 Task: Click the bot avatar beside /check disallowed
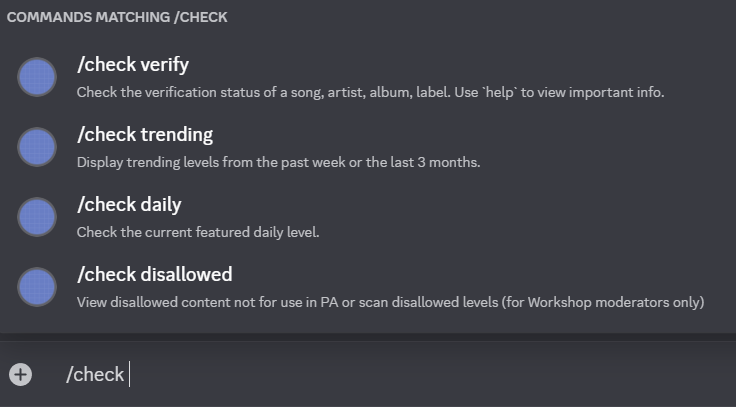37,287
